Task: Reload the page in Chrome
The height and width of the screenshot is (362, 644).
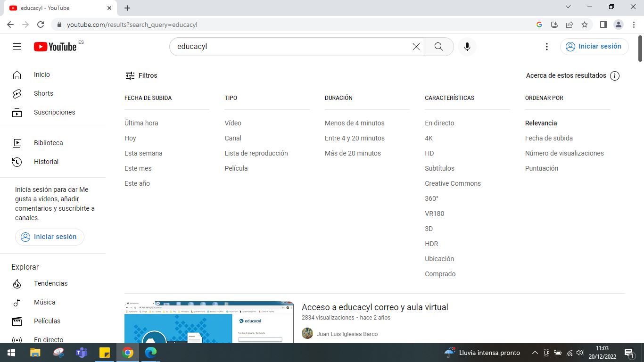Action: tap(41, 25)
